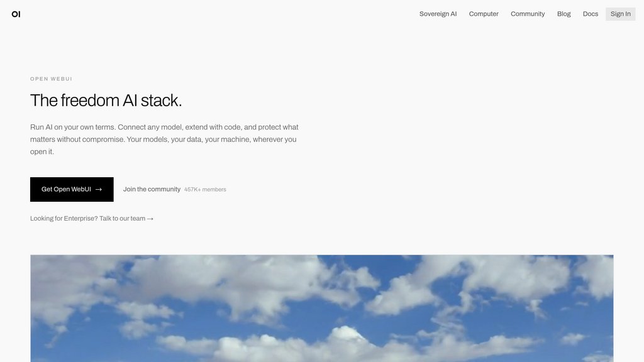Open the Computer nav item
The image size is (644, 362).
[484, 14]
